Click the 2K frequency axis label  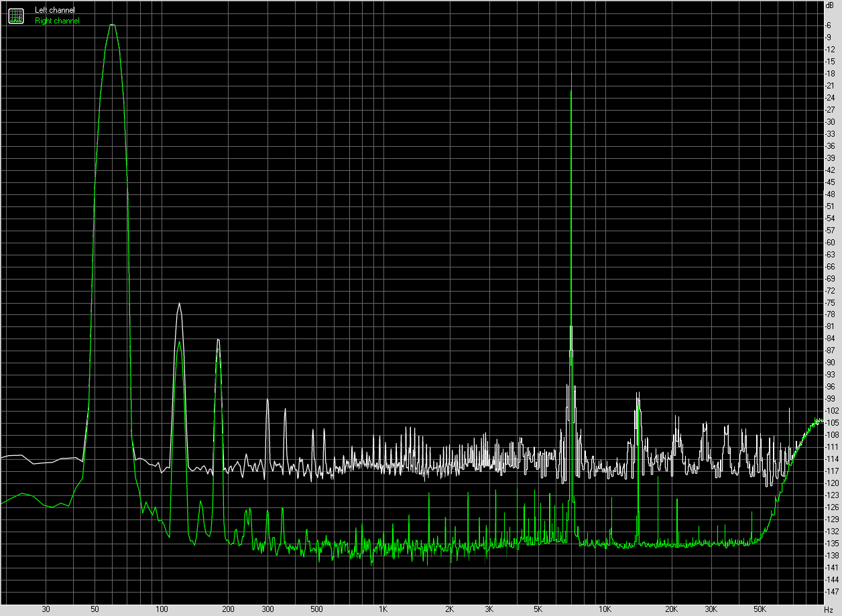[x=450, y=609]
